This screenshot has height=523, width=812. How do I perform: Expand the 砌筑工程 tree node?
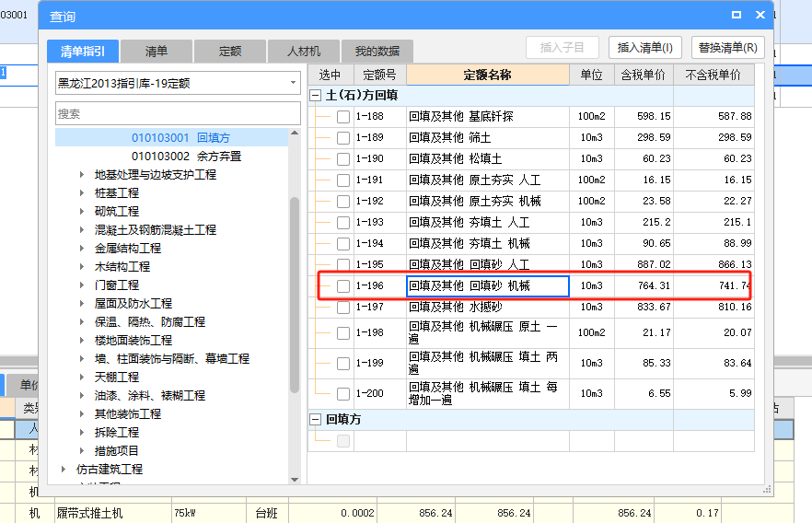coord(81,212)
